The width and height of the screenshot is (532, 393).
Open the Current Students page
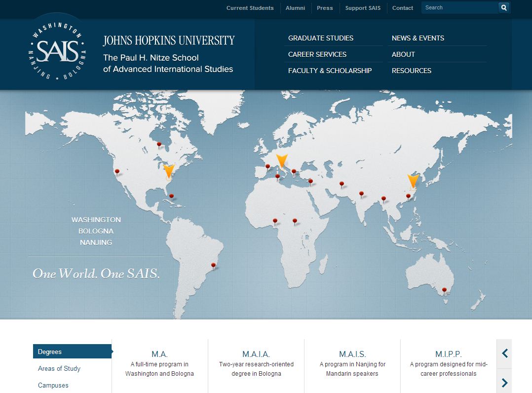click(x=250, y=8)
